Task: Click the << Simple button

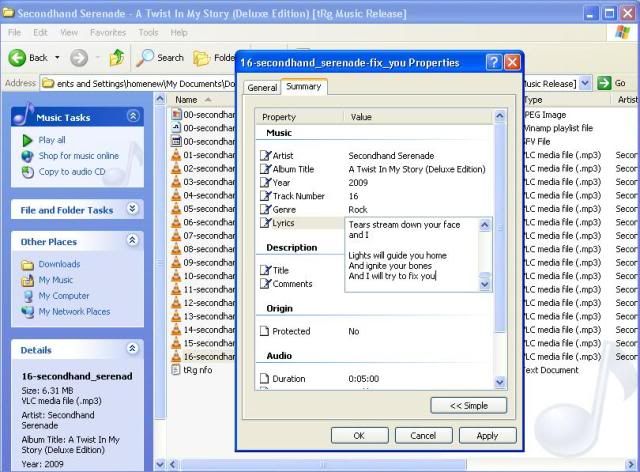Action: click(x=468, y=405)
